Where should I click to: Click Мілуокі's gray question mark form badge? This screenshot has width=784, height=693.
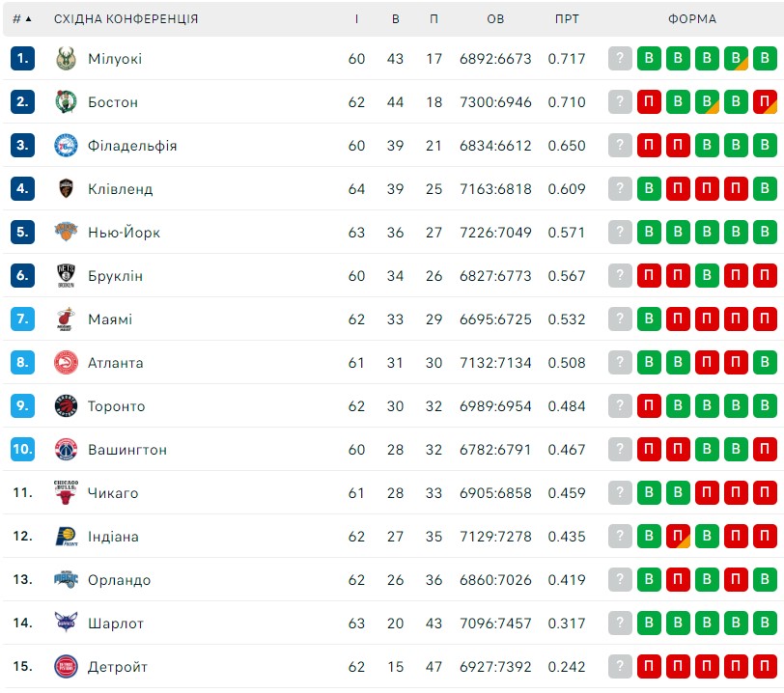click(620, 59)
